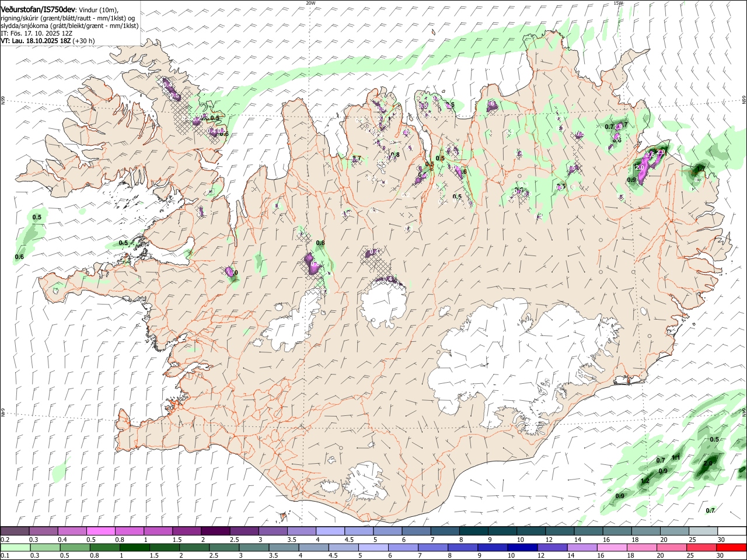Viewport: 747px width, 560px height.
Task: Pick top-row pink swatch starting at 0.5
Action: click(101, 531)
